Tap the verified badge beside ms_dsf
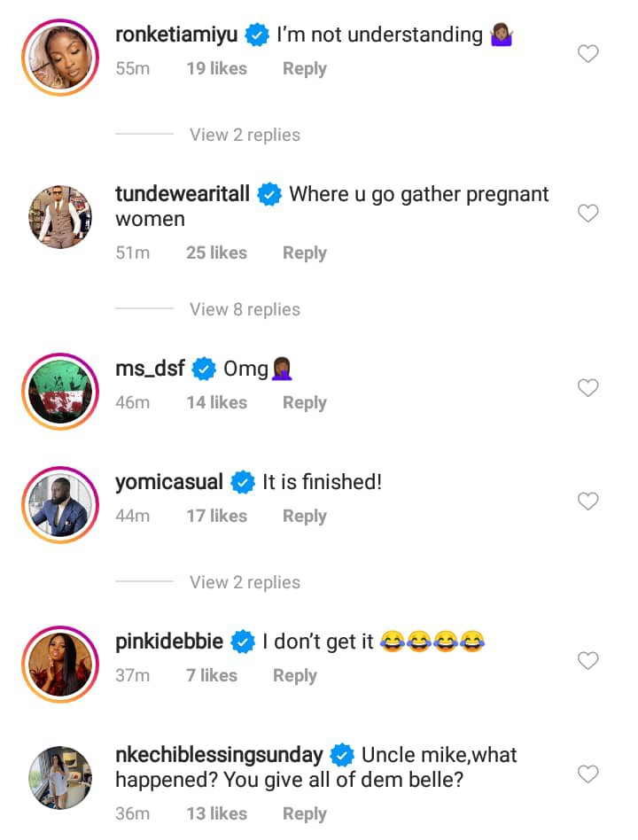Image resolution: width=638 pixels, height=840 pixels. tap(204, 369)
